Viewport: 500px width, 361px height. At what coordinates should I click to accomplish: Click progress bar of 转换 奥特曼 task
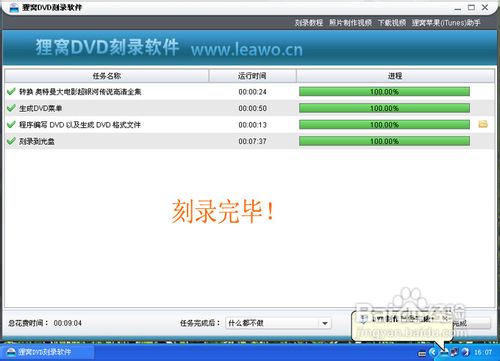pyautogui.click(x=384, y=92)
